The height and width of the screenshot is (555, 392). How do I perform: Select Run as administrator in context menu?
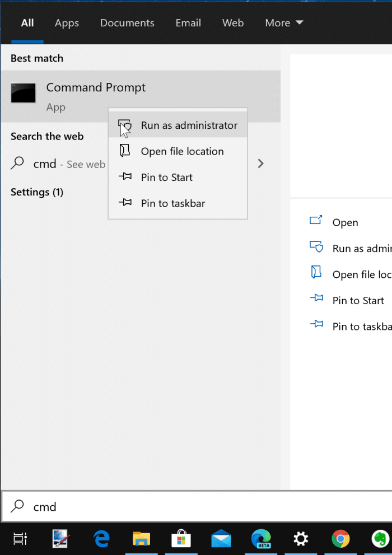tap(178, 125)
